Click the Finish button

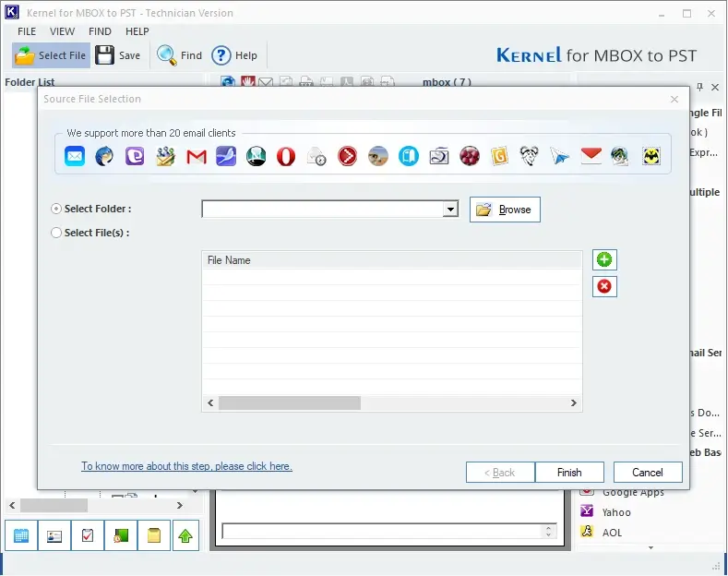tap(569, 473)
